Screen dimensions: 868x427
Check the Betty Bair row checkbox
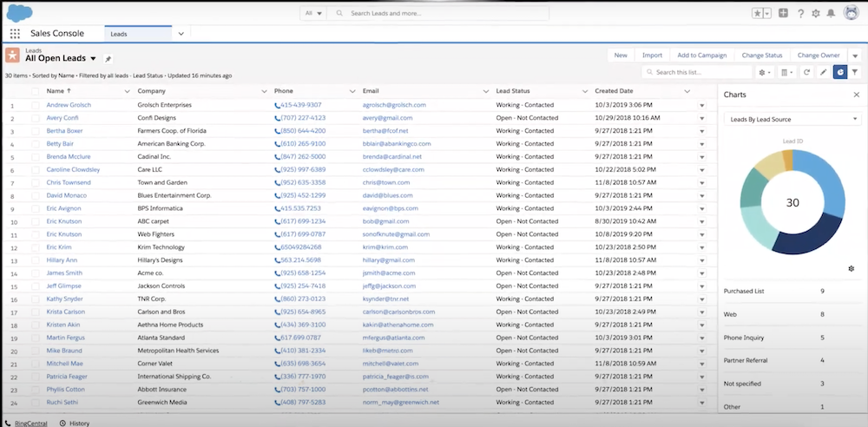coord(36,144)
